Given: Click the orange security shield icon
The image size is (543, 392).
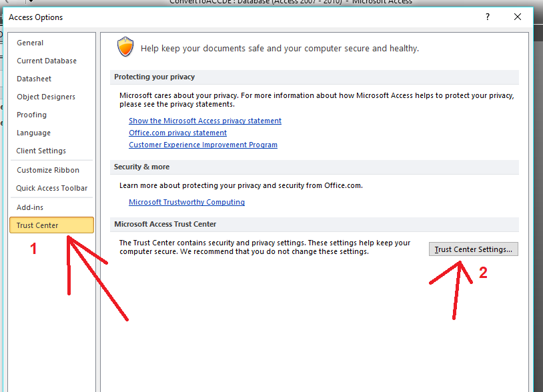Looking at the screenshot, I should pyautogui.click(x=125, y=47).
